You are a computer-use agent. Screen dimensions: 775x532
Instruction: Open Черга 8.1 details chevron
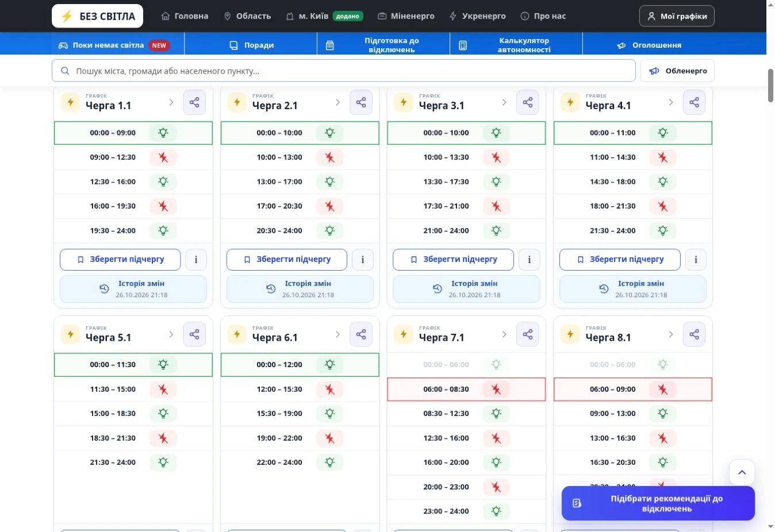point(671,334)
